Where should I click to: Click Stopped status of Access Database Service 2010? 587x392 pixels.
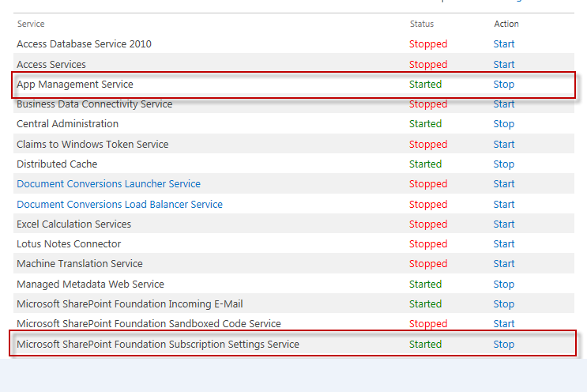point(428,44)
